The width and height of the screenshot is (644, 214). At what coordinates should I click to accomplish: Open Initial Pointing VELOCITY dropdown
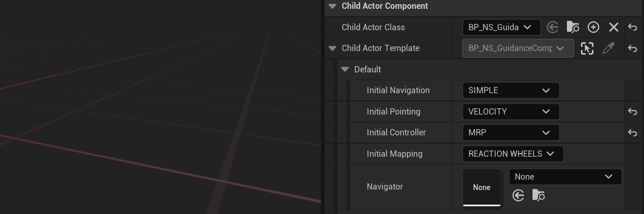(x=511, y=111)
